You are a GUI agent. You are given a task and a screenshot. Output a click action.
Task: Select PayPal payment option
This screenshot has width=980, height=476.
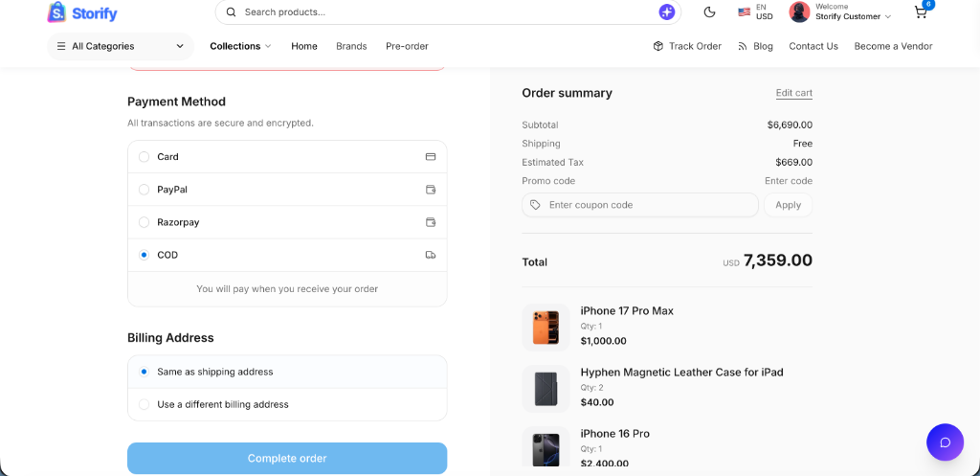[287, 190]
